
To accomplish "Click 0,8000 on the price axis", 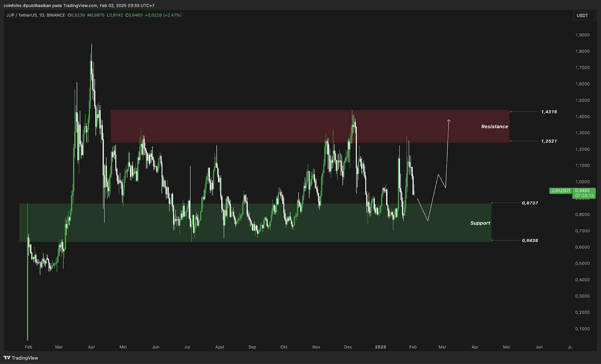I will (583, 215).
